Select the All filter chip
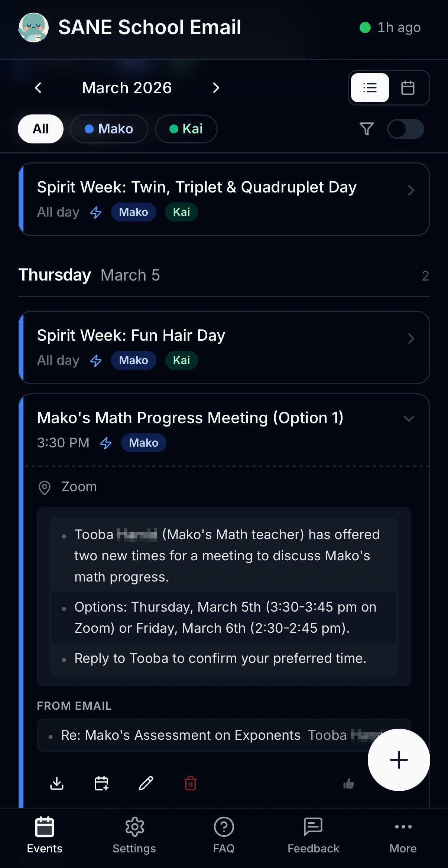 point(40,129)
